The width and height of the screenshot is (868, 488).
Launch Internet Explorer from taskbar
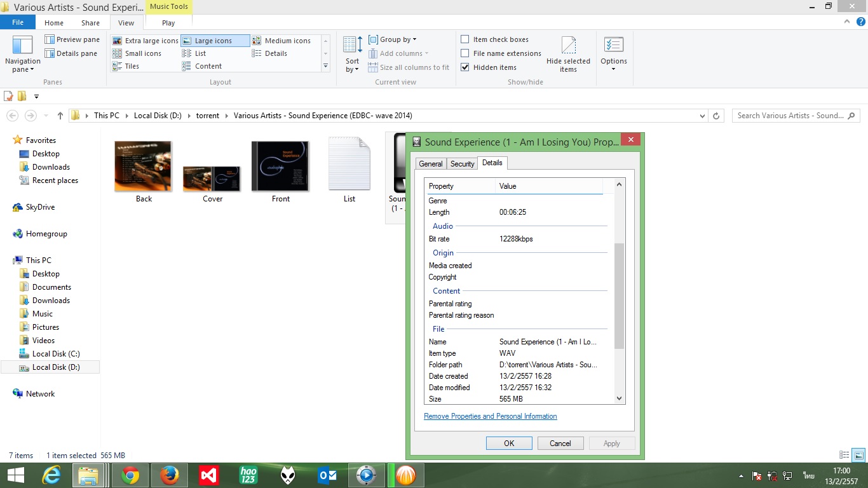point(51,475)
